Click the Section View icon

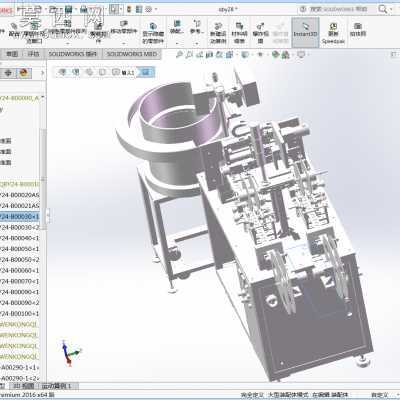coord(210,55)
